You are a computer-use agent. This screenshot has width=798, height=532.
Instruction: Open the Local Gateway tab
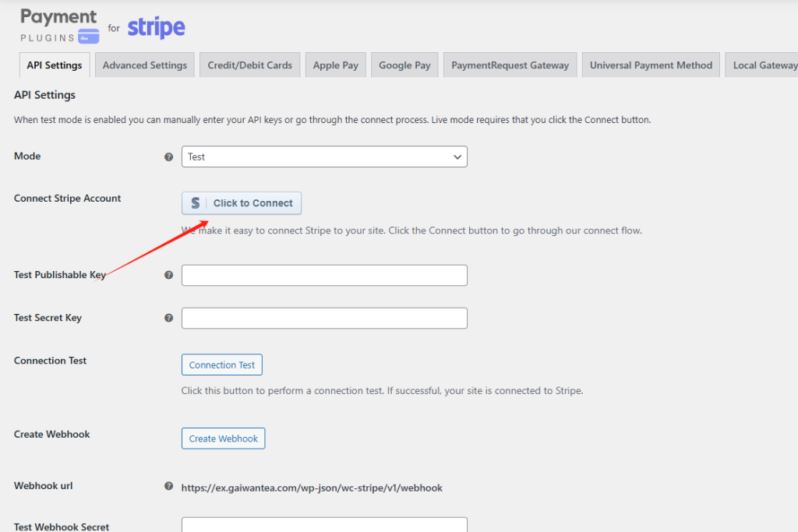(x=764, y=65)
